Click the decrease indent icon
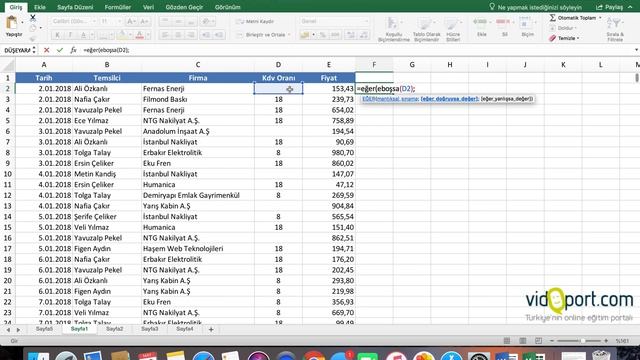This screenshot has height=360, width=640. click(x=206, y=35)
